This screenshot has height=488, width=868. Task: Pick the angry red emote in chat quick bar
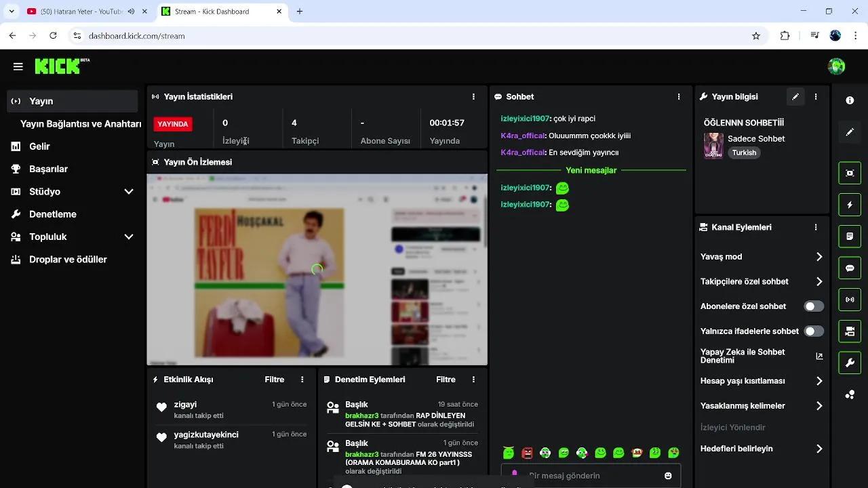(x=527, y=453)
